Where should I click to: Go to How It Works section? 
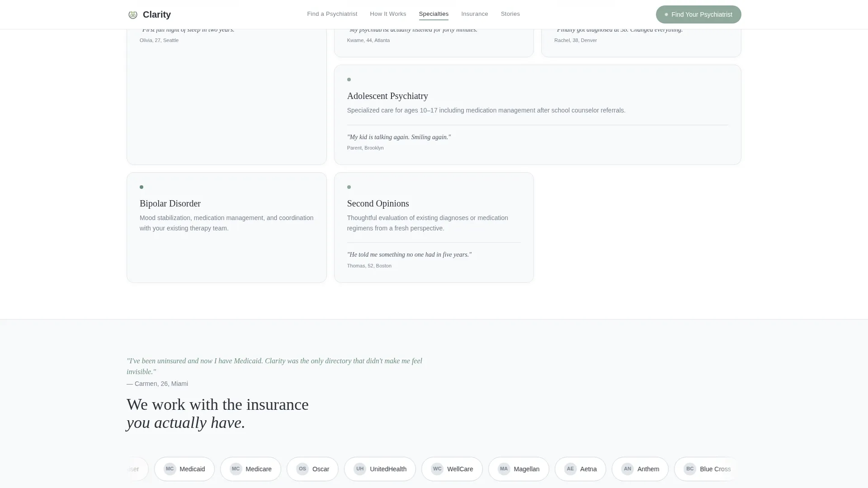(388, 14)
